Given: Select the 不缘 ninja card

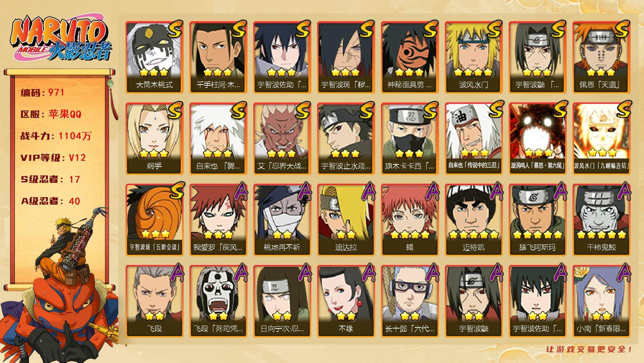Looking at the screenshot, I should point(346,301).
